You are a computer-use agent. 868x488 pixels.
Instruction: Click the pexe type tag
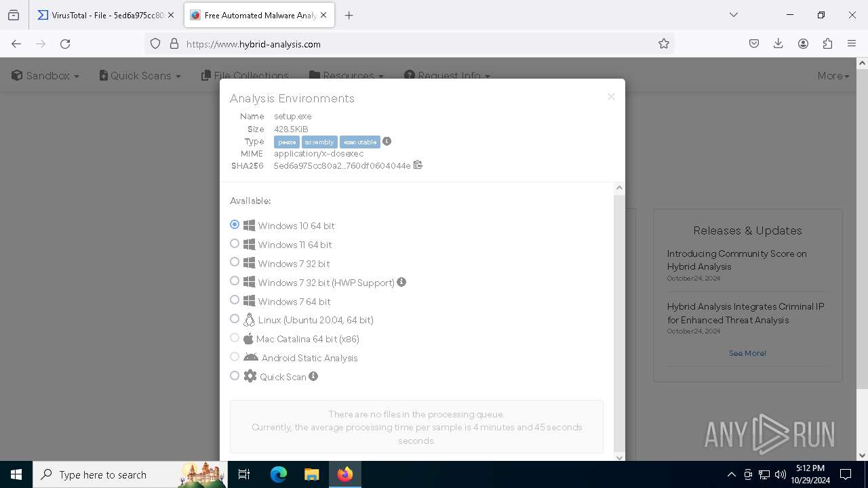(x=287, y=142)
